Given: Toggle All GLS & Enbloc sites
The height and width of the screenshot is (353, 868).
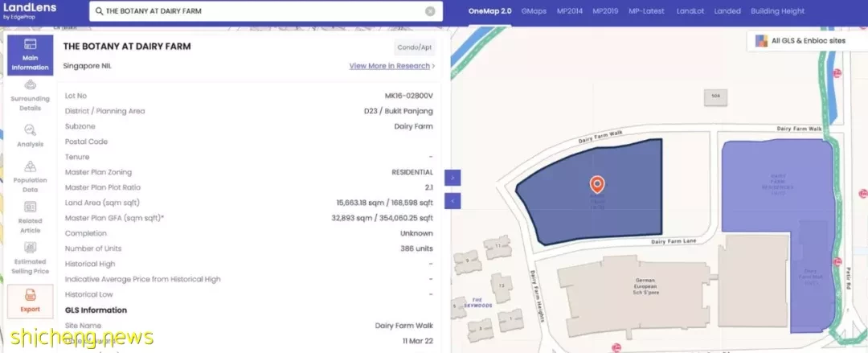Looking at the screenshot, I should (x=807, y=41).
